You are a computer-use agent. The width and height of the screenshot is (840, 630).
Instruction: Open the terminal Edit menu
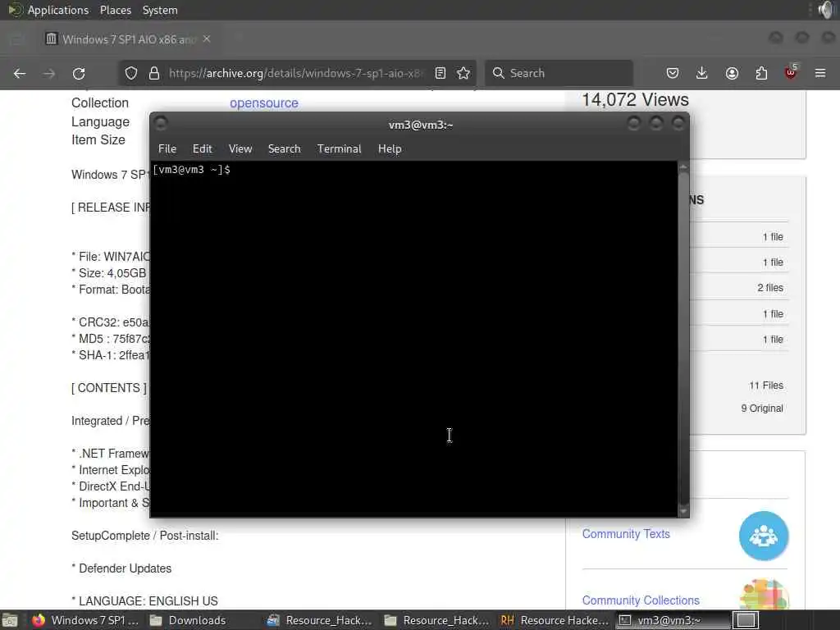pos(203,149)
